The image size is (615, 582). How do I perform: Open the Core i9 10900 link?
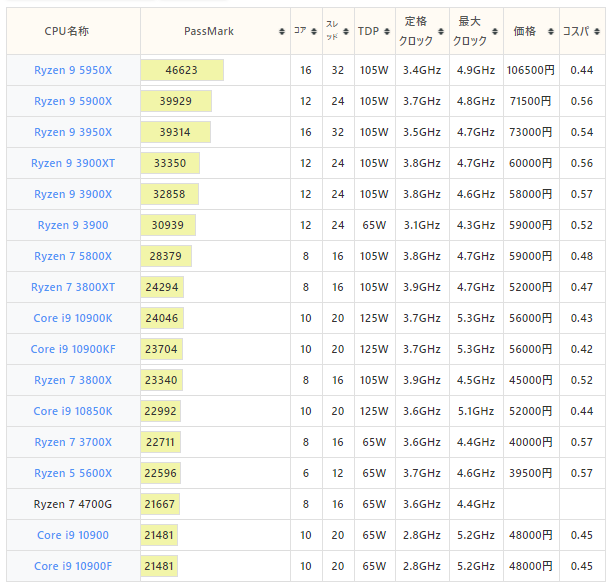(73, 535)
